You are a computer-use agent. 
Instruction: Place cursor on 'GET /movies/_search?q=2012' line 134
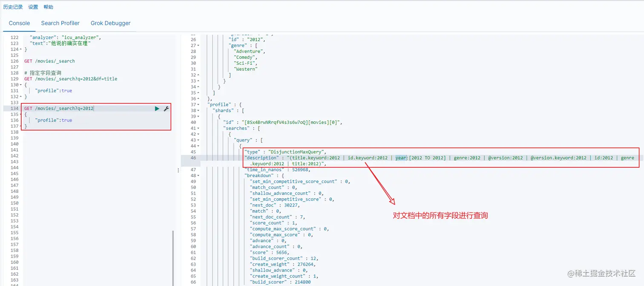(59, 109)
